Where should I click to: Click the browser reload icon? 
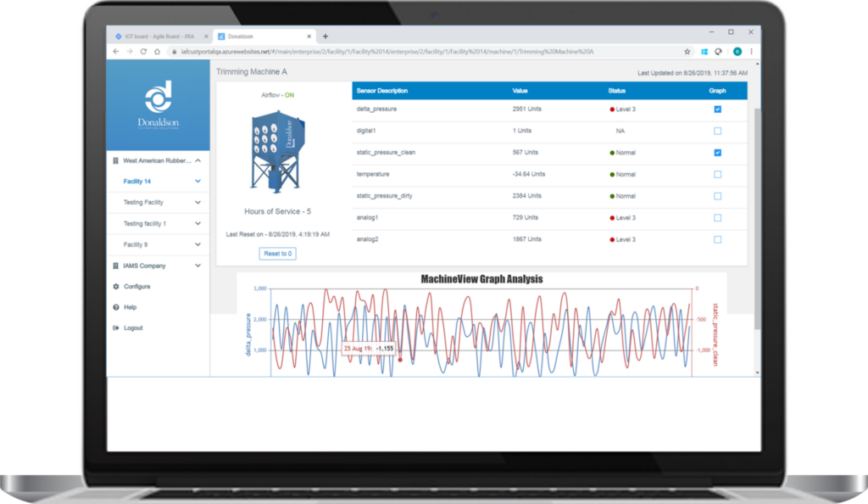pyautogui.click(x=143, y=52)
